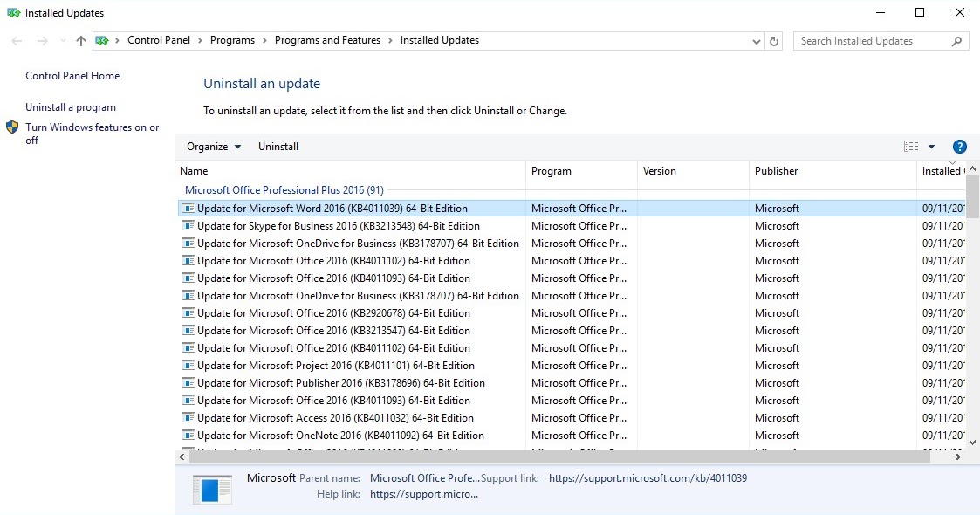The width and height of the screenshot is (980, 515).
Task: Open the recent locations dropdown arrow
Action: click(63, 41)
